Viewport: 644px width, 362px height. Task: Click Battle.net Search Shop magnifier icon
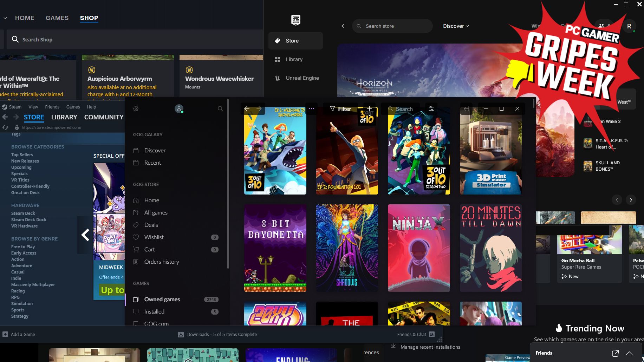coord(15,39)
